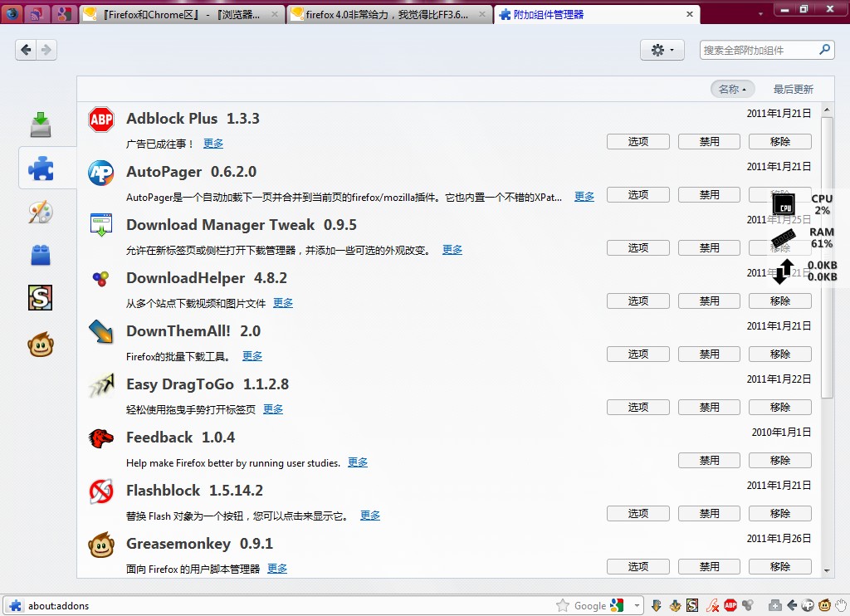Click the ABP icon in status bar
Image resolution: width=850 pixels, height=616 pixels.
pyautogui.click(x=730, y=605)
